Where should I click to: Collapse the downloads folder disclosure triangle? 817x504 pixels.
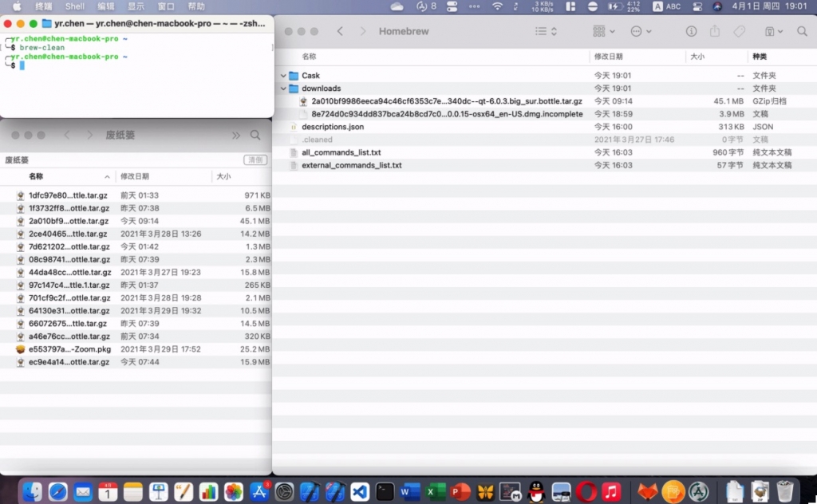[x=283, y=89]
